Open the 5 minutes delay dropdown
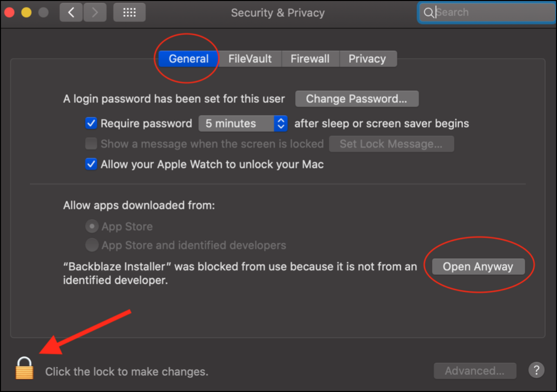Screen dimensions: 557x392 [x=243, y=123]
